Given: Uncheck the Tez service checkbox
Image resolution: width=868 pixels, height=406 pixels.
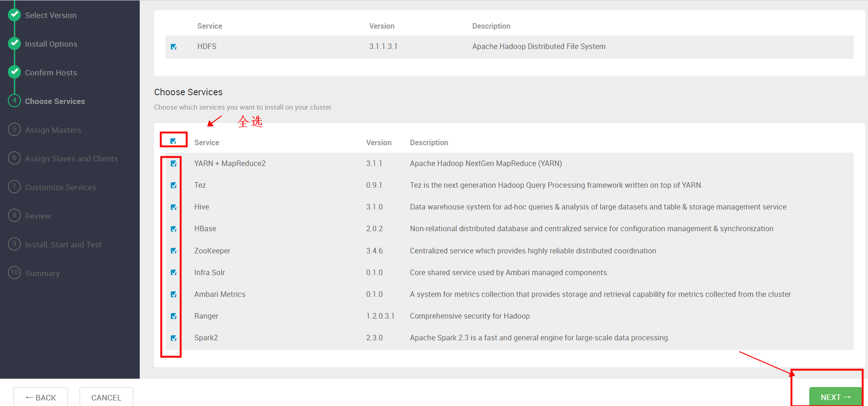Looking at the screenshot, I should (x=174, y=185).
